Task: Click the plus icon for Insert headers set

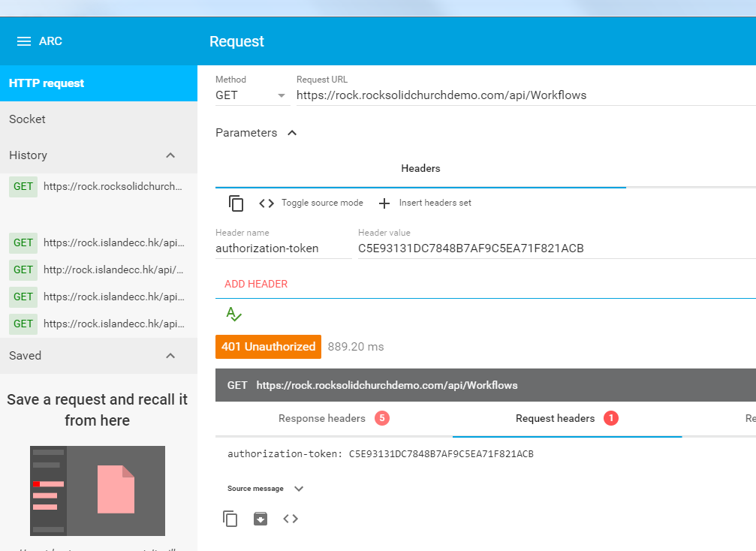Action: pyautogui.click(x=384, y=203)
